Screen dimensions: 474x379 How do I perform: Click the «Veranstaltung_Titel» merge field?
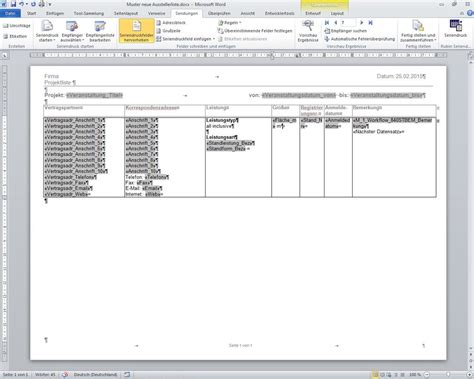[94, 95]
